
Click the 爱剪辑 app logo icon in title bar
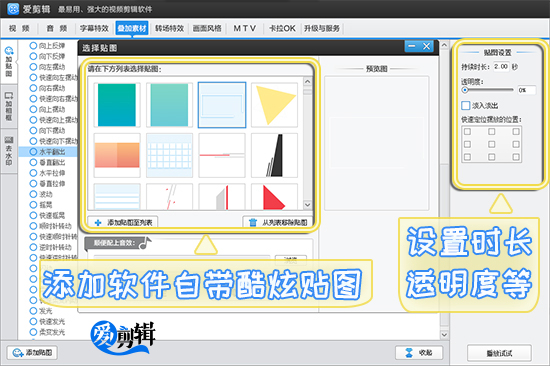click(x=13, y=8)
